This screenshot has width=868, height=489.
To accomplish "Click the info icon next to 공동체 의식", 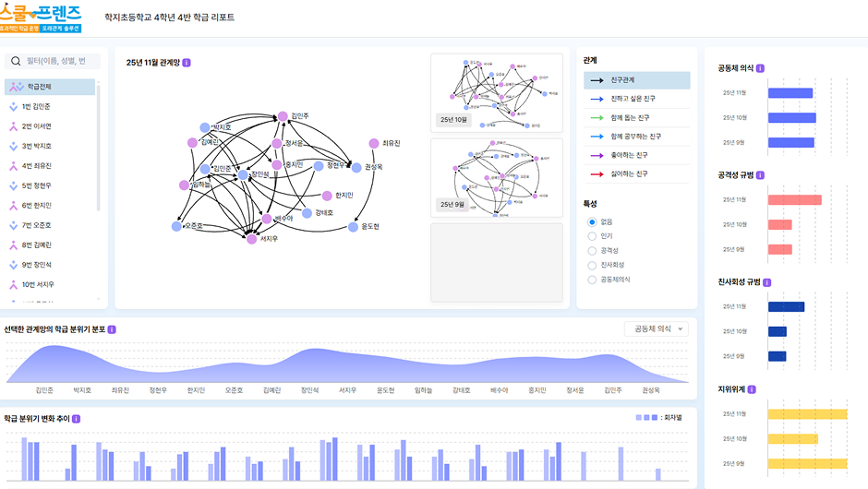I will click(x=760, y=68).
